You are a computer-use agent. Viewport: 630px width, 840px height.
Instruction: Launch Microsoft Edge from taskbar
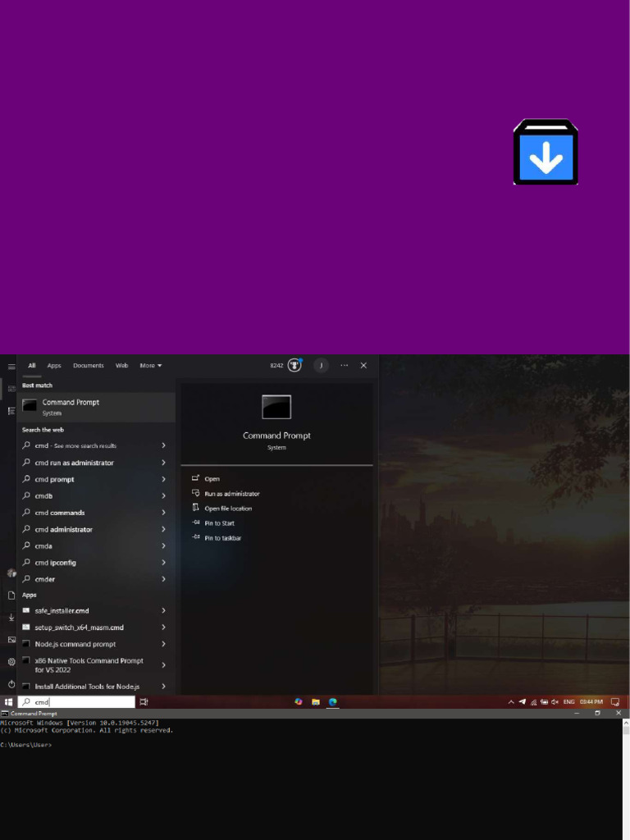tap(333, 702)
